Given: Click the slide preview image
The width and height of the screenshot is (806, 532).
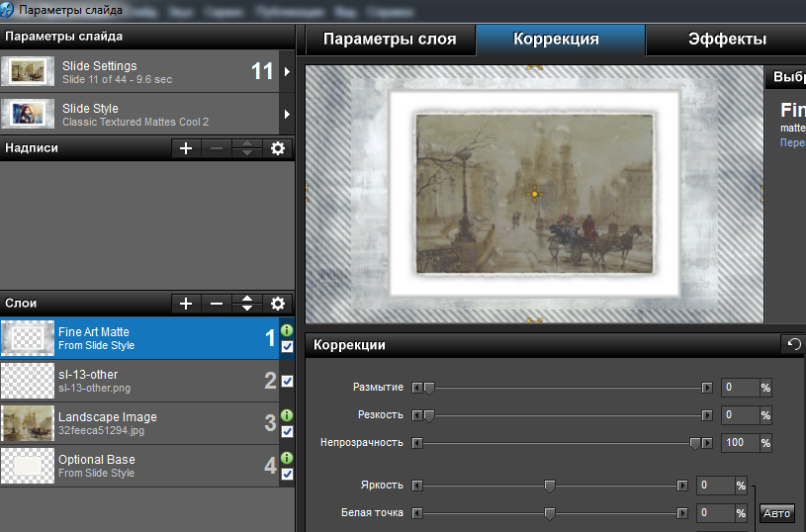Looking at the screenshot, I should 535,194.
